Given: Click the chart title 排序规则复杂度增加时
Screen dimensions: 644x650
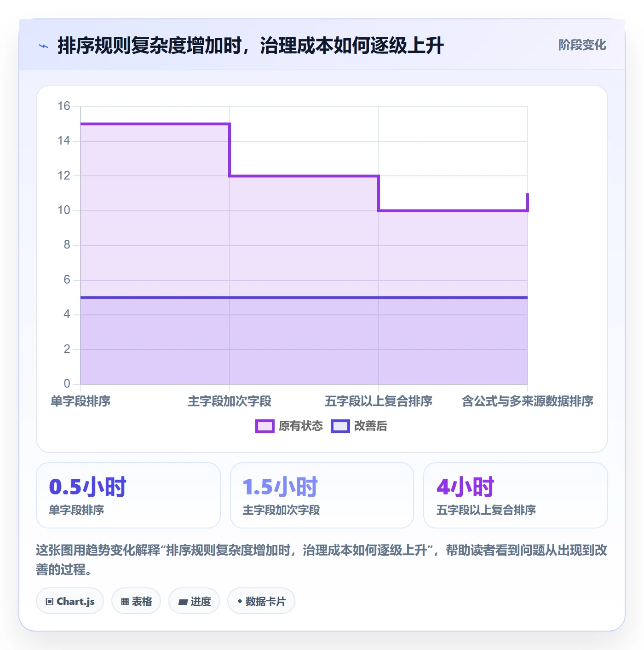Looking at the screenshot, I should pyautogui.click(x=250, y=46).
